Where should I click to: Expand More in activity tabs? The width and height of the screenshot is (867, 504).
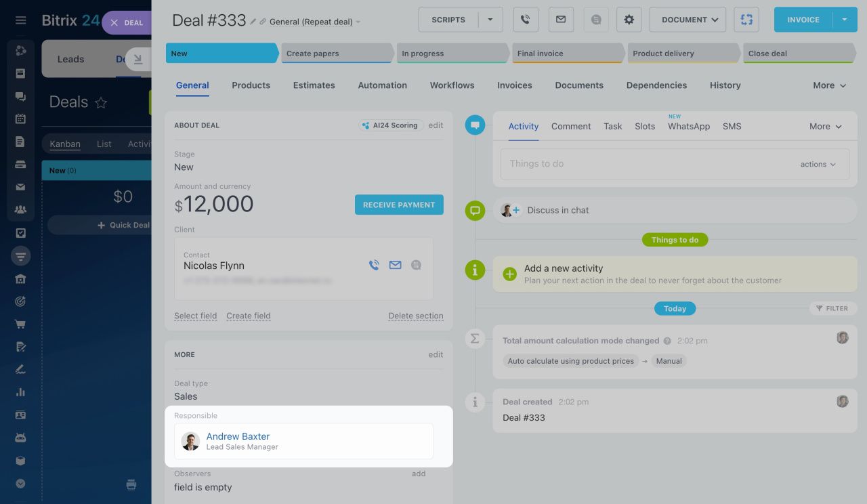(x=826, y=127)
